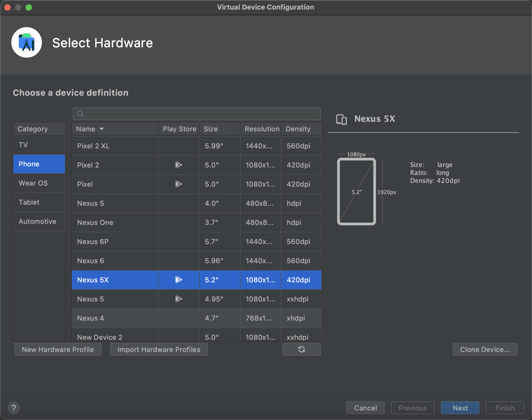Viewport: 532px width, 420px height.
Task: Select the Tablet category
Action: tap(39, 202)
